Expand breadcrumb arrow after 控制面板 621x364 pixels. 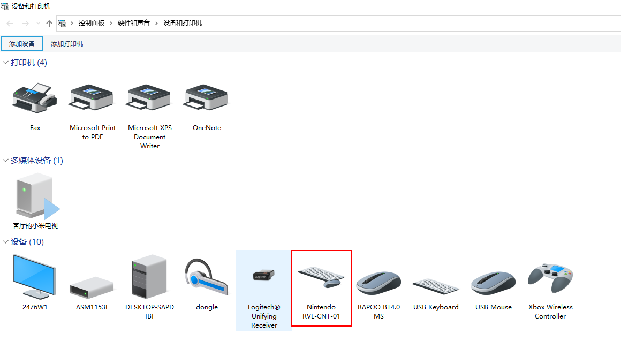coord(111,24)
